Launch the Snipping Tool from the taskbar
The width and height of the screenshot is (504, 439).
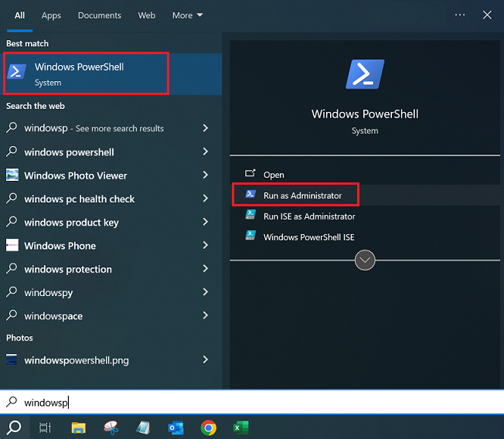[x=111, y=427]
